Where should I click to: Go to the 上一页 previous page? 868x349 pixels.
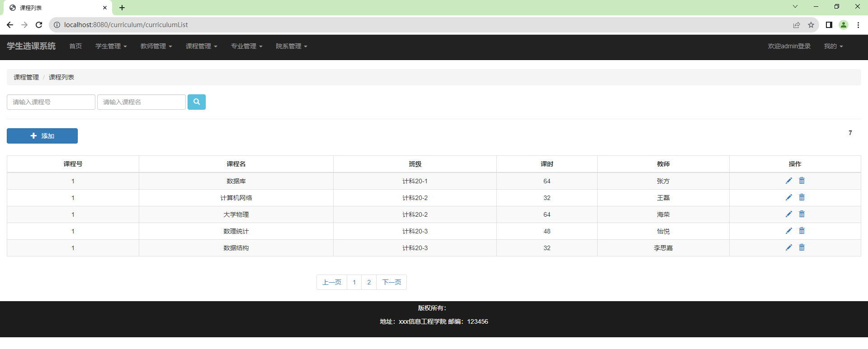coord(332,282)
